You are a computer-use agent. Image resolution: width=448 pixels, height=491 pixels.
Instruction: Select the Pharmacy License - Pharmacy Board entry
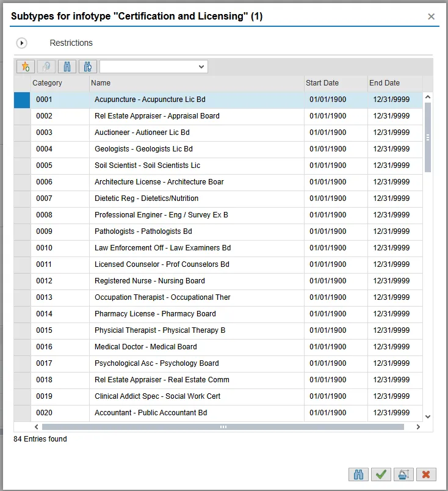point(155,314)
